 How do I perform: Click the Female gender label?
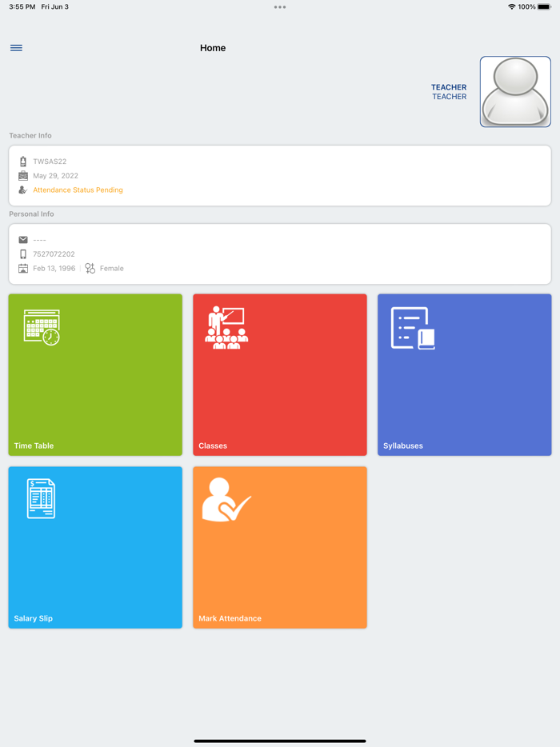[111, 268]
